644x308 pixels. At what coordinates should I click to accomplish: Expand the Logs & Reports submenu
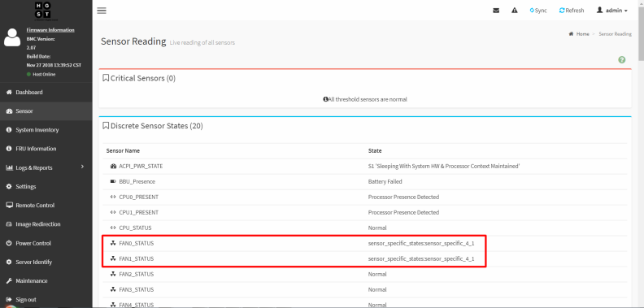pyautogui.click(x=46, y=167)
